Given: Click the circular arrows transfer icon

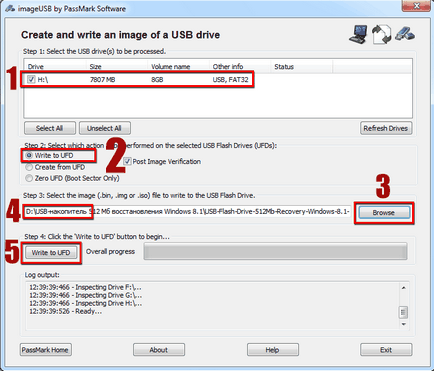Looking at the screenshot, I should pyautogui.click(x=381, y=34).
